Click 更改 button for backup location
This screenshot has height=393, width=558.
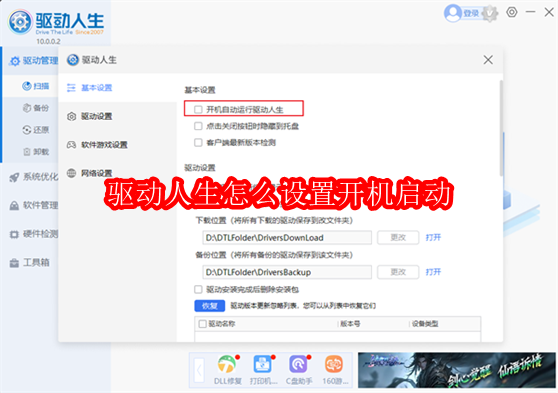398,272
